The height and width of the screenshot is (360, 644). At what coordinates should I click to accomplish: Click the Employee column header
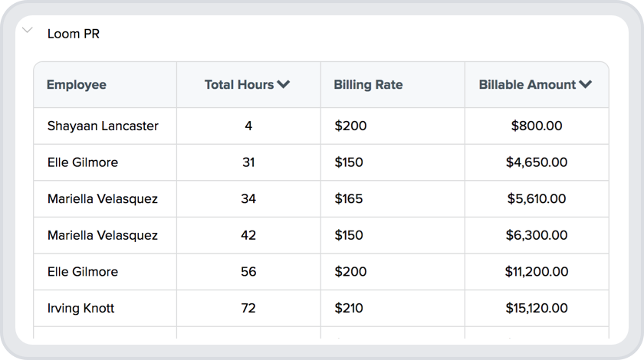point(77,85)
